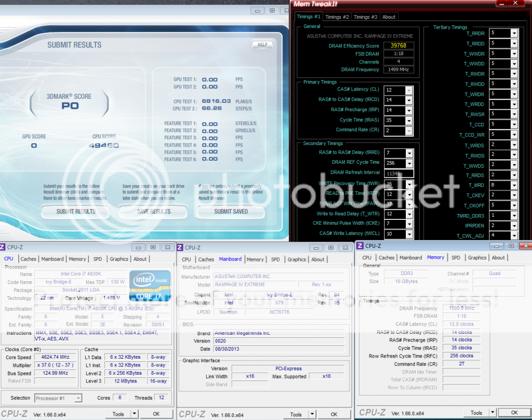
Task: Open SPD tab in CPU-Z Memory window
Action: point(456,257)
